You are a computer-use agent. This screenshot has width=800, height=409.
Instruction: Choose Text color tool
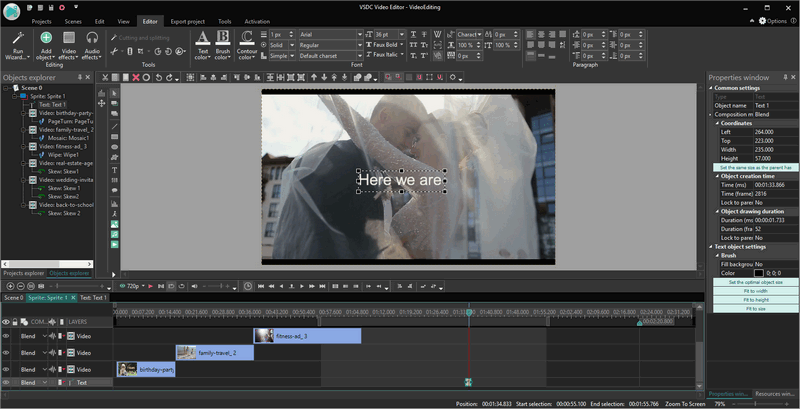tap(203, 45)
